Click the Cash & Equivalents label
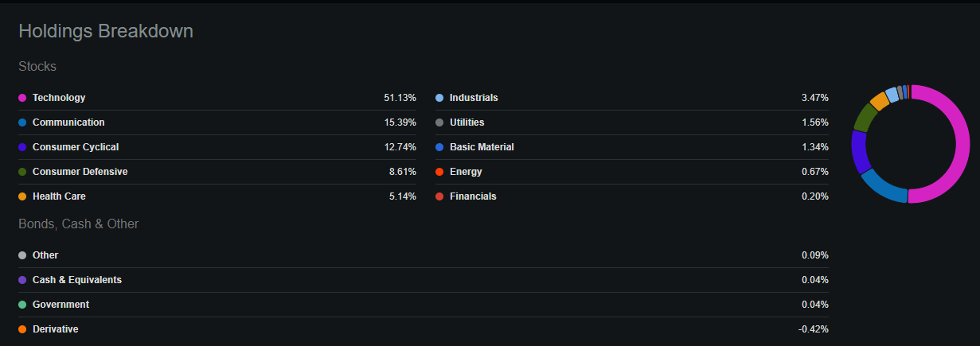 pyautogui.click(x=77, y=280)
